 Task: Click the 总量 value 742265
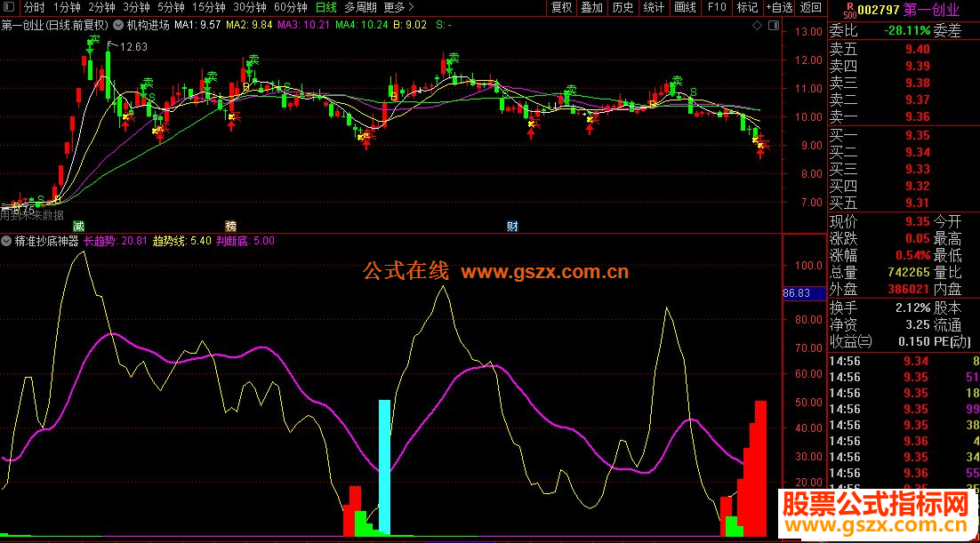[909, 273]
